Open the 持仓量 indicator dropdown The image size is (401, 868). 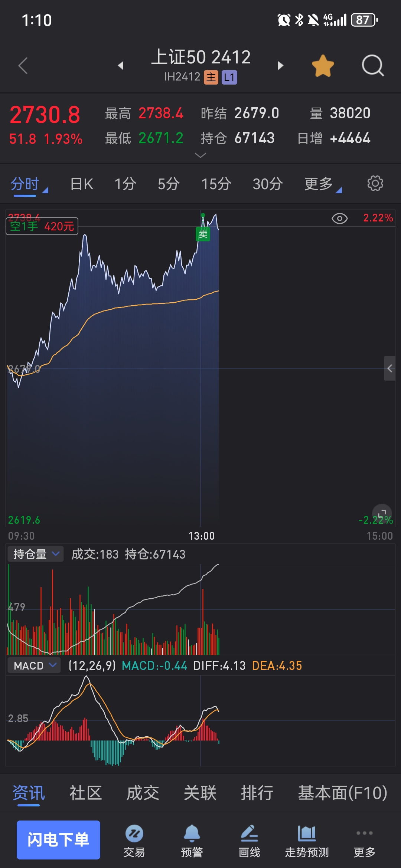click(x=36, y=554)
